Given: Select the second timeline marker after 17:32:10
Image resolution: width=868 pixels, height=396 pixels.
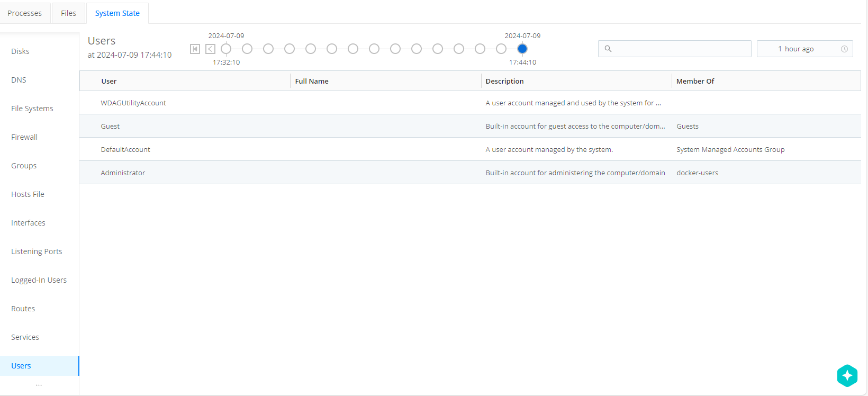Looking at the screenshot, I should coord(247,49).
